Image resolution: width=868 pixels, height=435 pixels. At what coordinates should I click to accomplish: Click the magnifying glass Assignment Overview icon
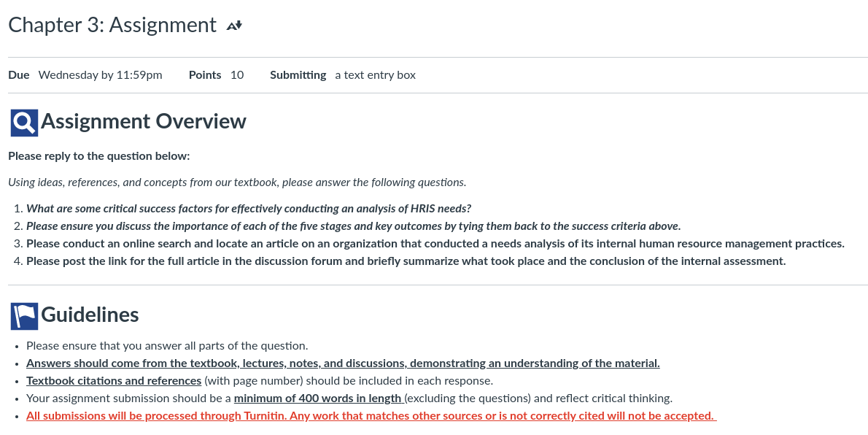pyautogui.click(x=24, y=123)
